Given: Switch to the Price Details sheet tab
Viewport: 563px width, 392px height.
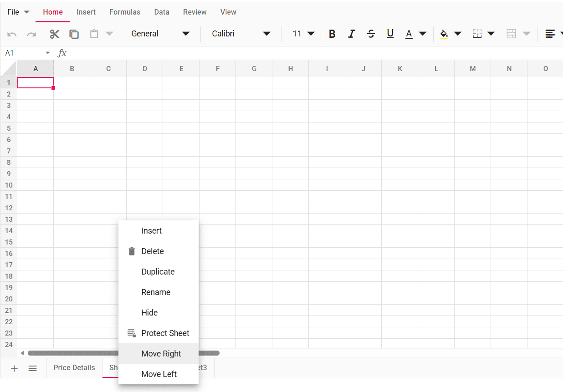Looking at the screenshot, I should click(74, 368).
